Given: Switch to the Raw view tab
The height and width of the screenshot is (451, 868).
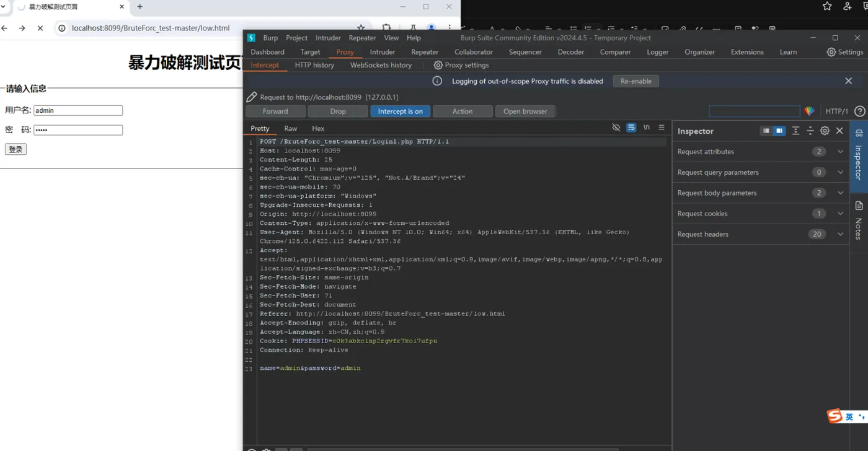Looking at the screenshot, I should pyautogui.click(x=291, y=129).
